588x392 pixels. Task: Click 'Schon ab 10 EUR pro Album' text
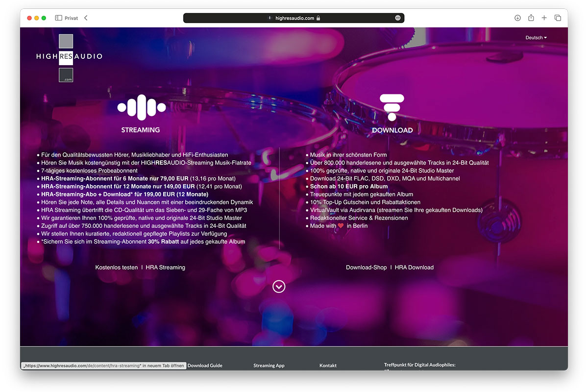coord(349,187)
